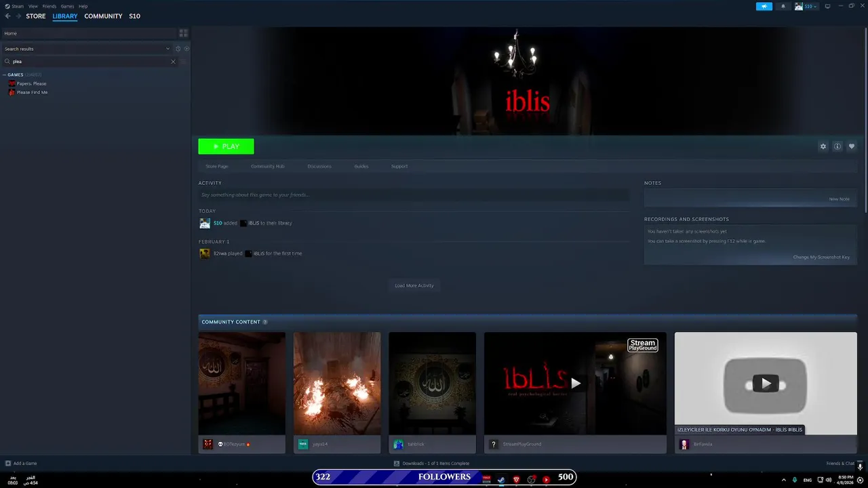Open the Games menu
This screenshot has width=868, height=488.
click(67, 6)
